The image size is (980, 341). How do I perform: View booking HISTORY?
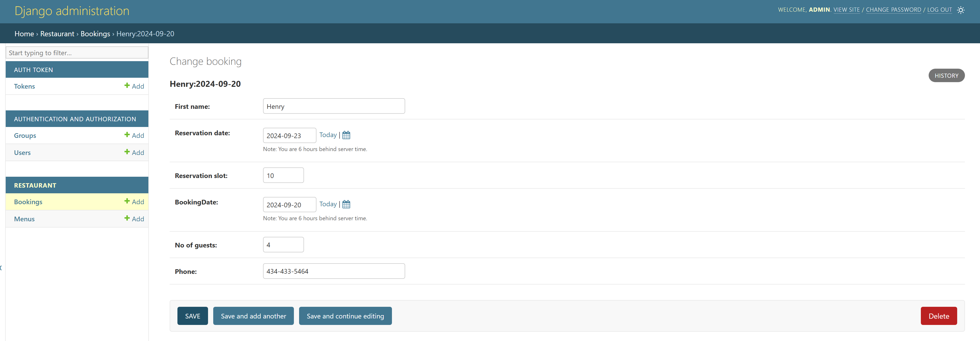point(946,76)
